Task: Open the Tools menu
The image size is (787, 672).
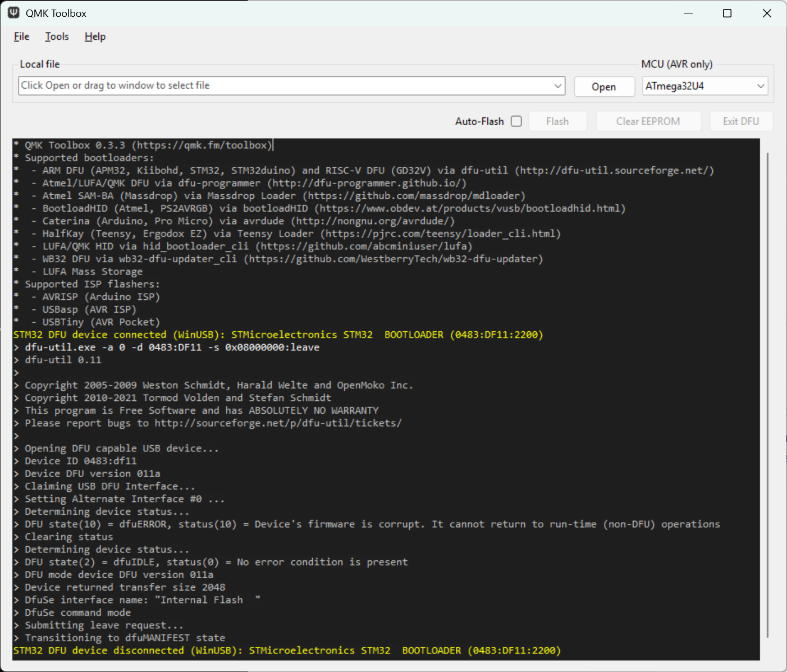Action: coord(57,36)
